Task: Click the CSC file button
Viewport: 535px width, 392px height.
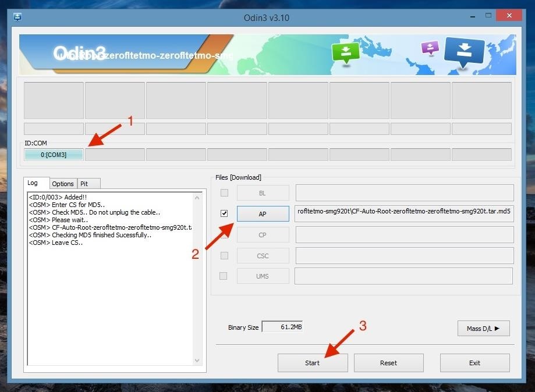Action: point(263,256)
